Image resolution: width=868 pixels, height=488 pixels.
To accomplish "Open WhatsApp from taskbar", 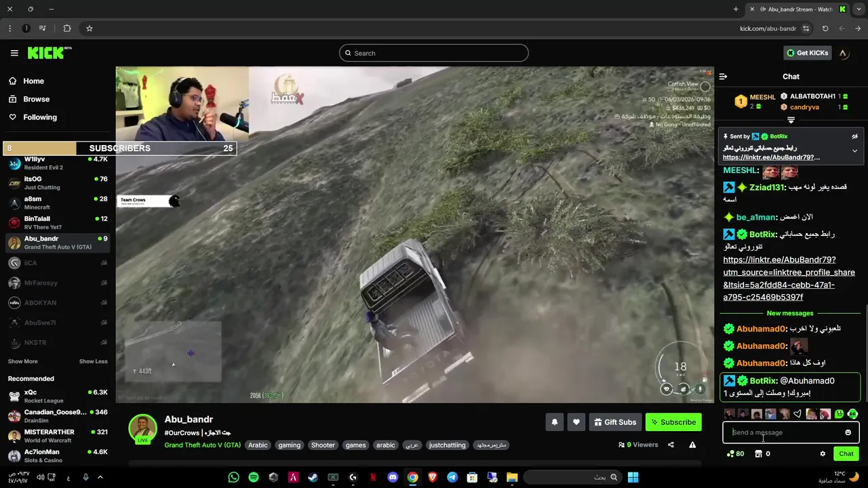I will 234,477.
